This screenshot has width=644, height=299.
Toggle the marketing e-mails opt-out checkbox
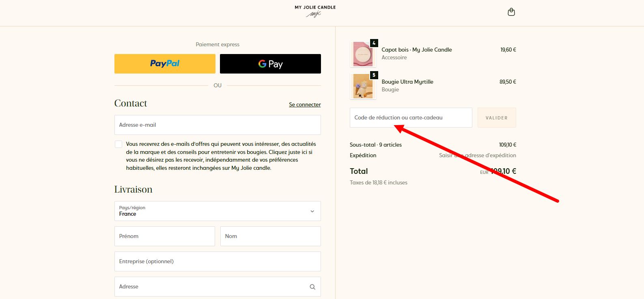point(118,144)
